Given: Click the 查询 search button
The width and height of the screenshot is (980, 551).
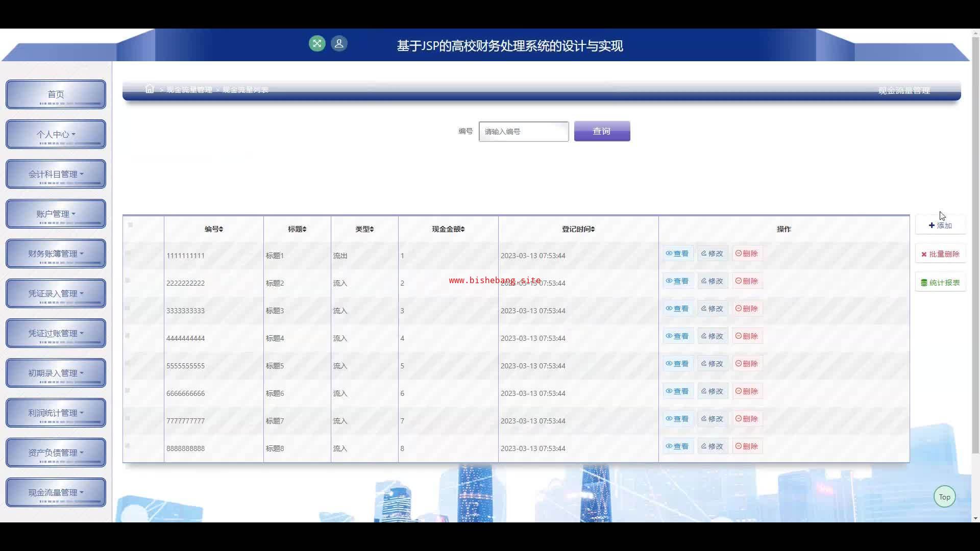Looking at the screenshot, I should tap(602, 131).
